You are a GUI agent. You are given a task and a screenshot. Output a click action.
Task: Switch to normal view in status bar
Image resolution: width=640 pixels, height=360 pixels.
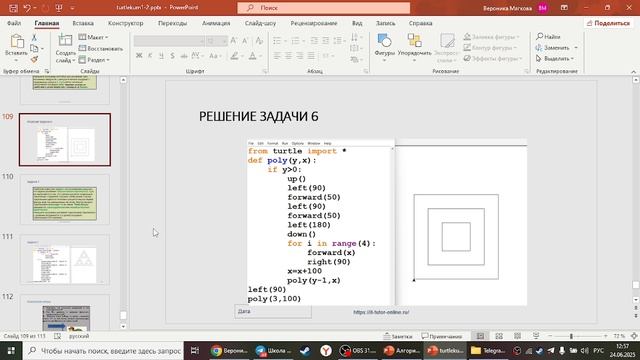[480, 336]
